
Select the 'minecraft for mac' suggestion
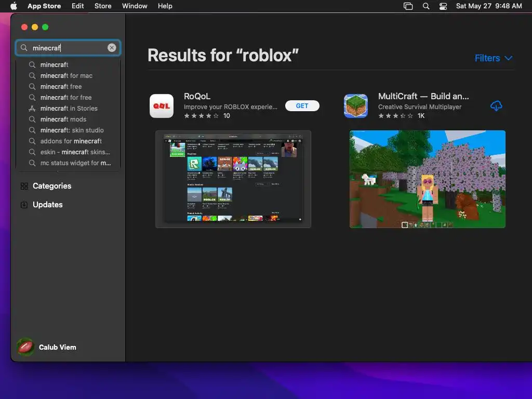click(x=68, y=75)
